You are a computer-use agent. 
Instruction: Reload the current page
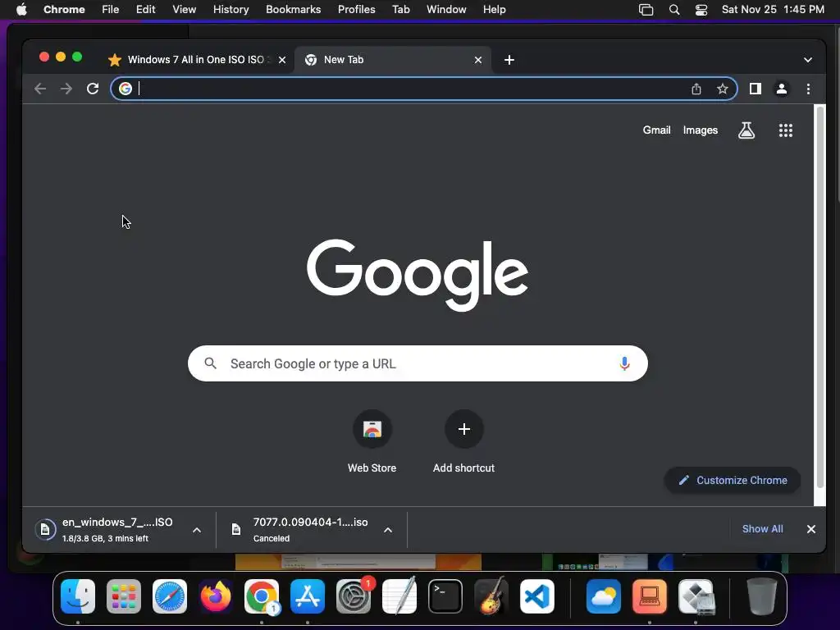[x=93, y=89]
